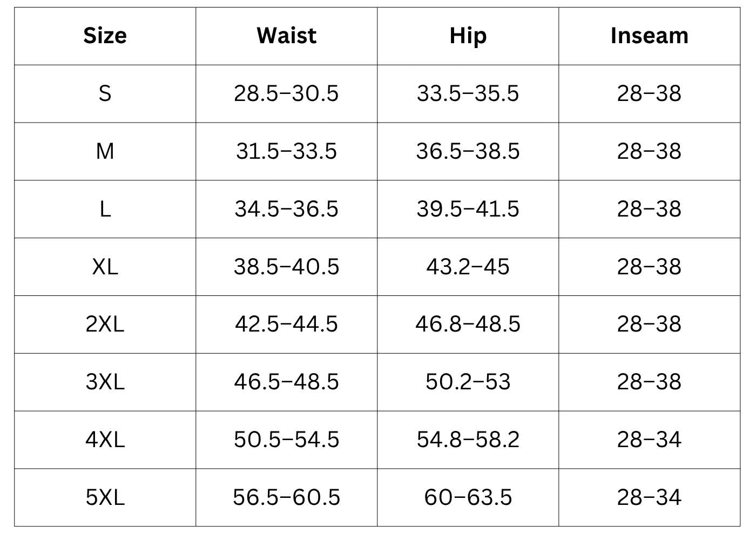Click hip value 43.2–45
Viewport: 756px width, 540px height.
tap(468, 267)
